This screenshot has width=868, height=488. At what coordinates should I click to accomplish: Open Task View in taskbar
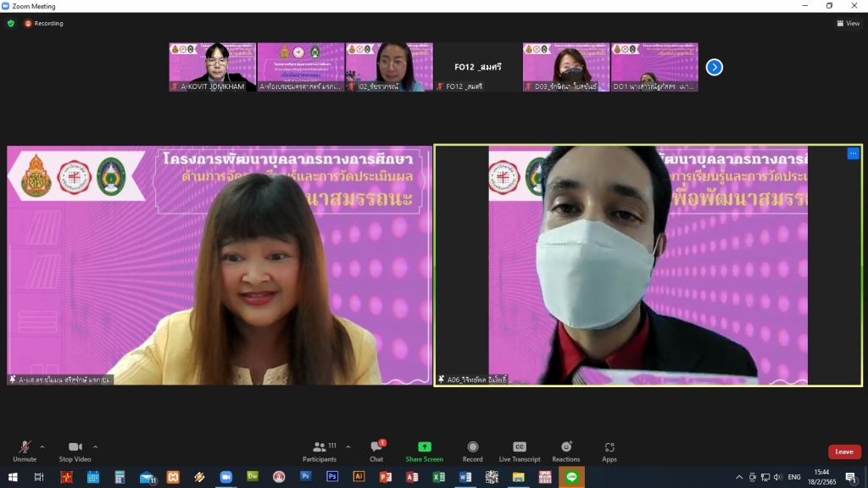(39, 477)
